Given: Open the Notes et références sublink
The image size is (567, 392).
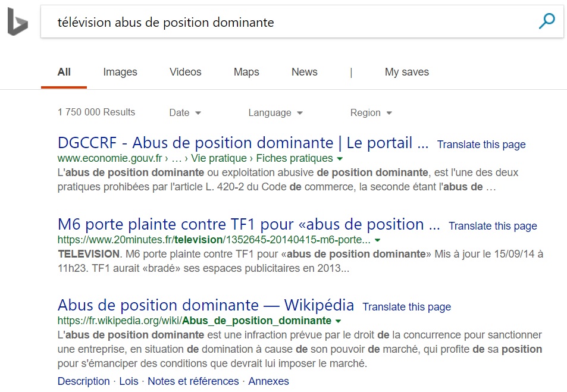Looking at the screenshot, I should (193, 381).
